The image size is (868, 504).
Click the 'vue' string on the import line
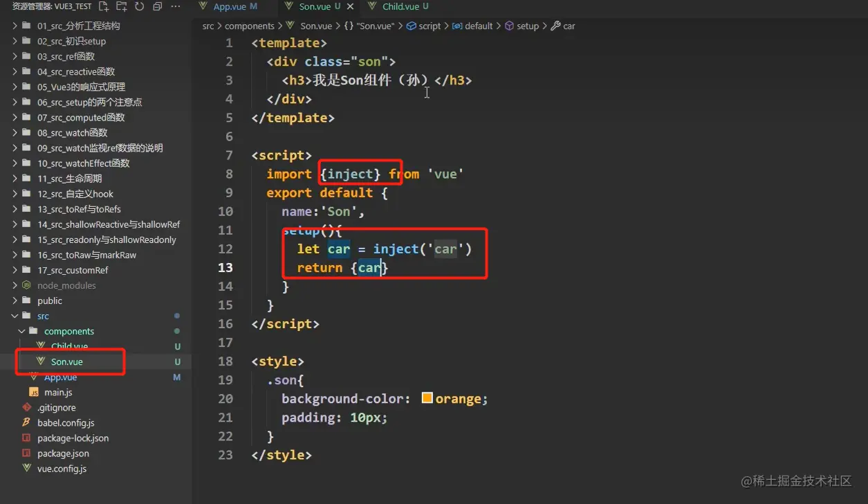point(445,174)
